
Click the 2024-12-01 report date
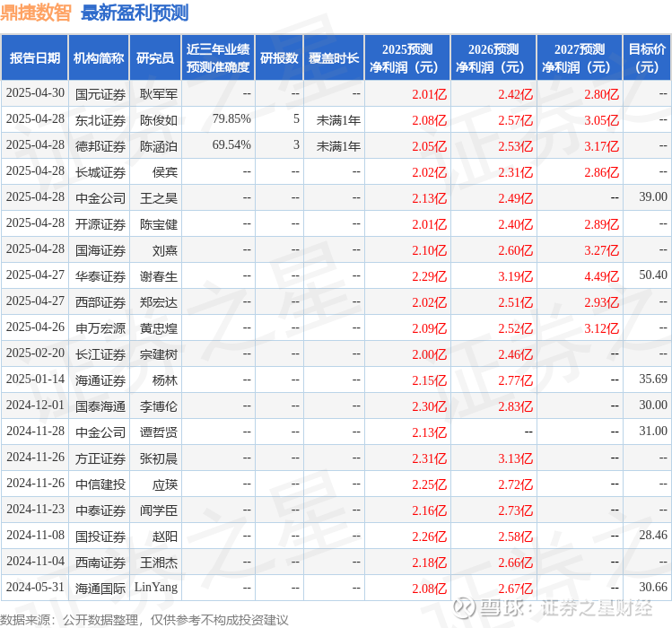(x=35, y=406)
